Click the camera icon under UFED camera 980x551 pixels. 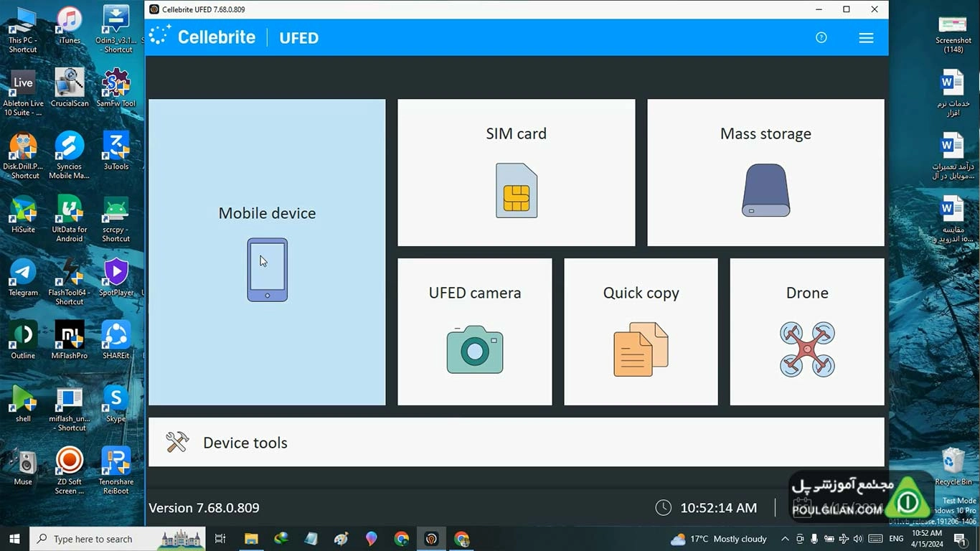(475, 349)
